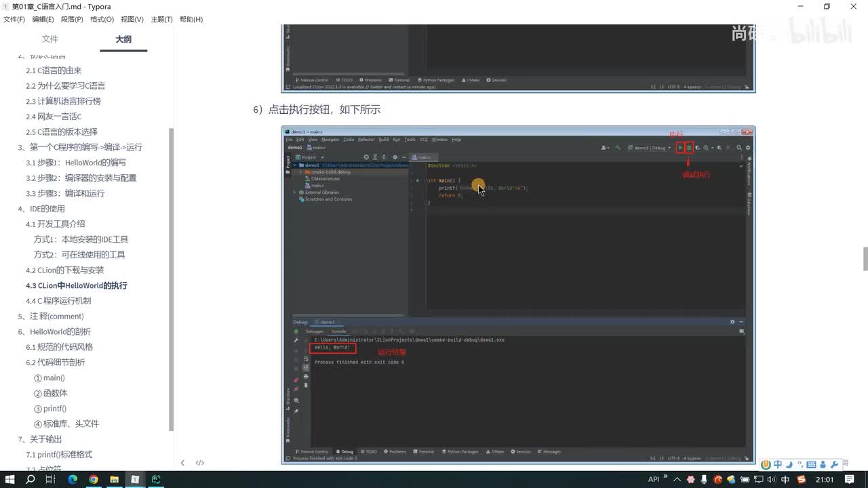Go to section 7 关于输出
The height and width of the screenshot is (488, 868).
40,439
